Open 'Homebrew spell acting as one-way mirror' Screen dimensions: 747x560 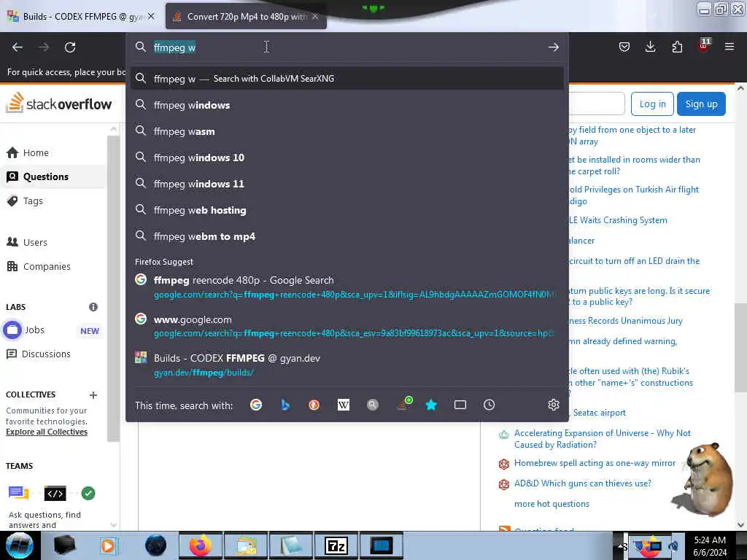[595, 463]
